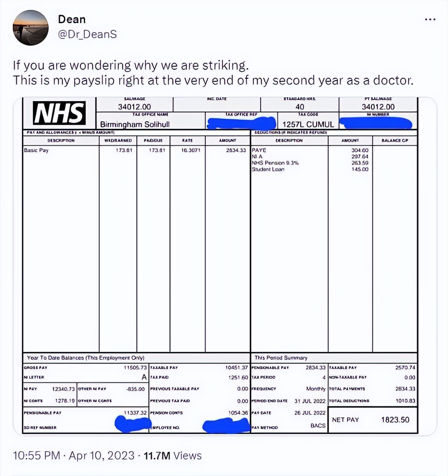Viewport: 448px width, 476px height.
Task: Click the NHS Pension 9.3% deduction line
Action: point(275,163)
